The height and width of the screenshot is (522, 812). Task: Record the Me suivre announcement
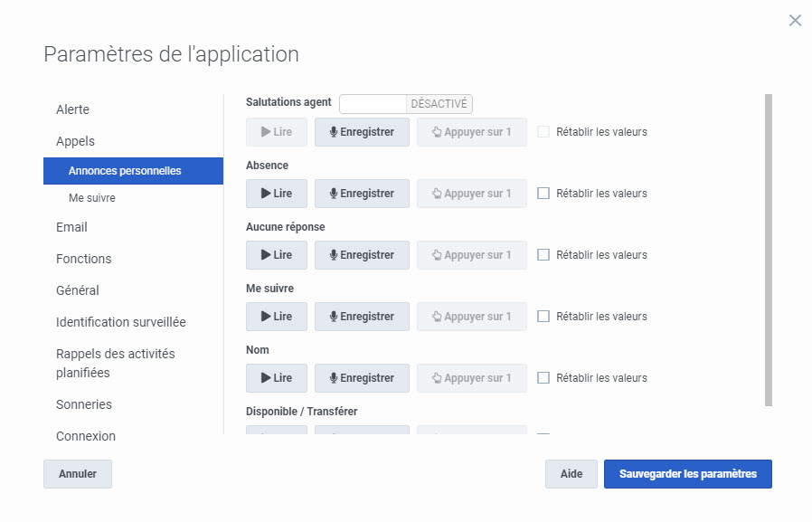362,317
